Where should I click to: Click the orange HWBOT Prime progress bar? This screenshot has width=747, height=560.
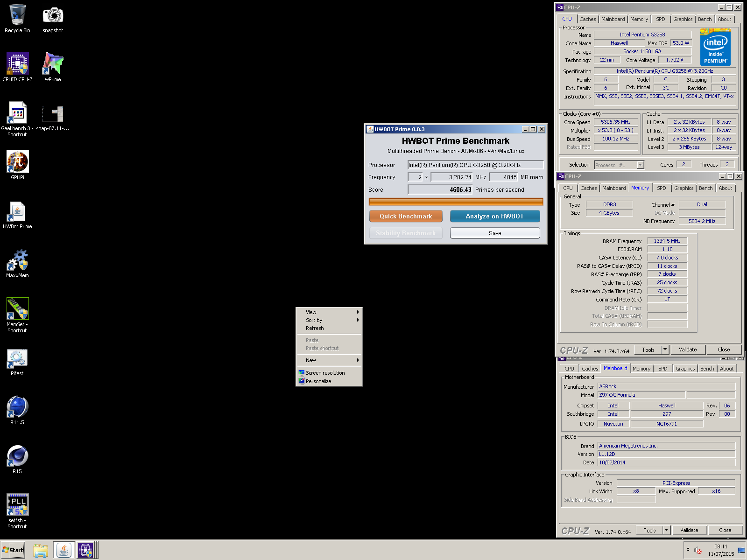[456, 202]
